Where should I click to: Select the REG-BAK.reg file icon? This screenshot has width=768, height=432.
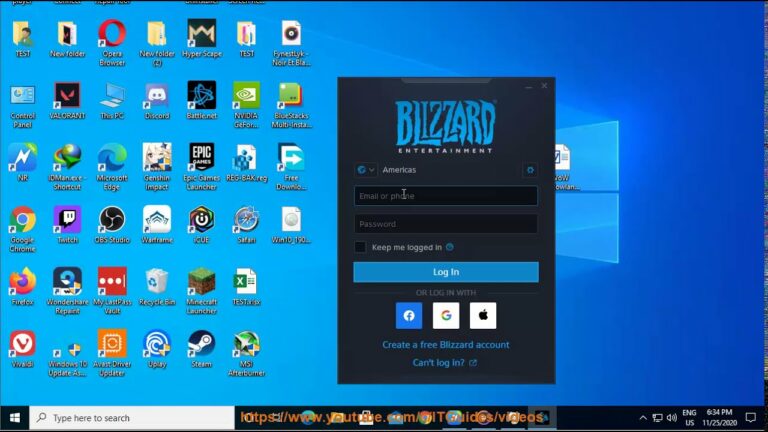(x=246, y=163)
